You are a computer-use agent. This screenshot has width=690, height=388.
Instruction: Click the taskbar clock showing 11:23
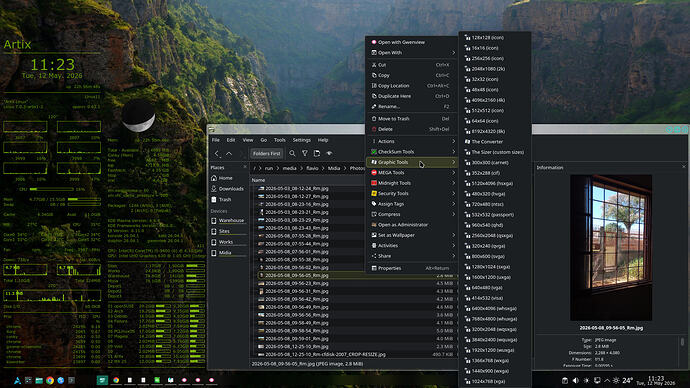pos(656,381)
